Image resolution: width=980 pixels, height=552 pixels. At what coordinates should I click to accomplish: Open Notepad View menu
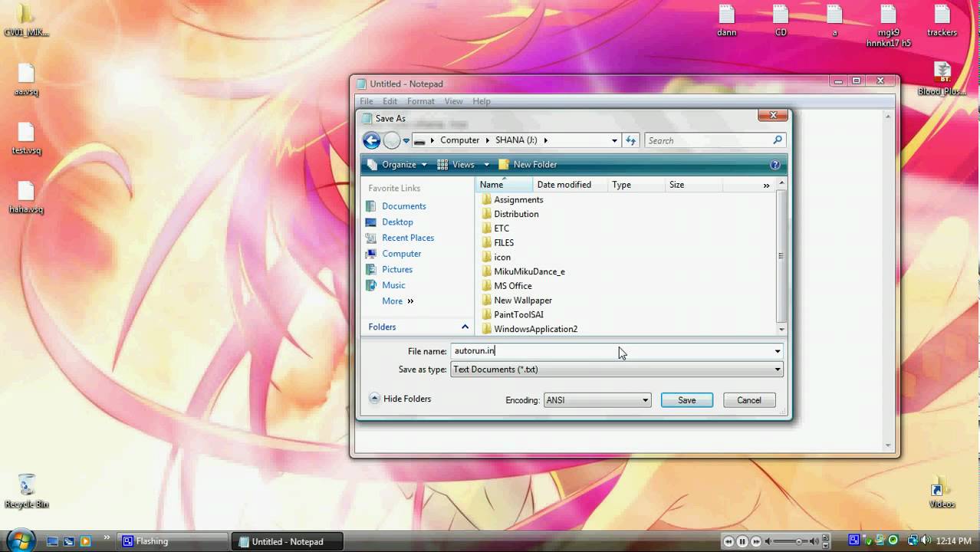(x=454, y=101)
